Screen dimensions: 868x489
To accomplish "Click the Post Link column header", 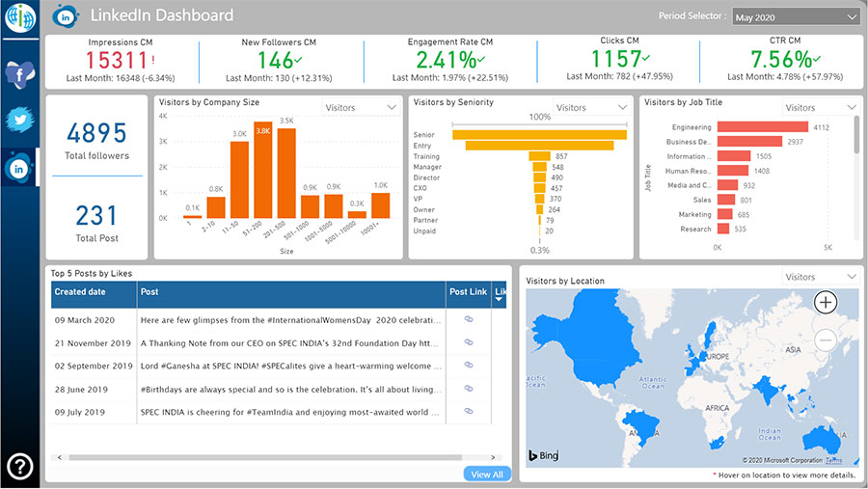I will tap(469, 294).
